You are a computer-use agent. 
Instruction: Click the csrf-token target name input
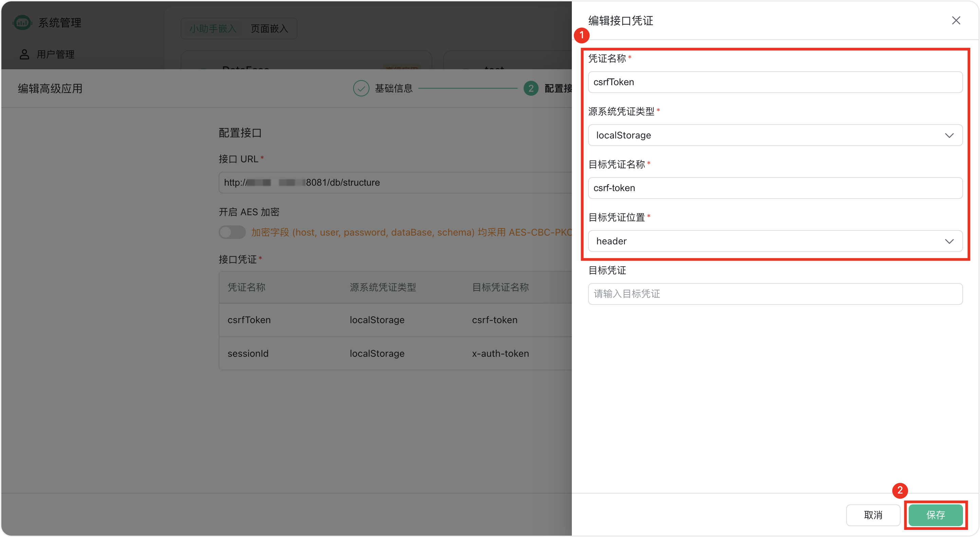click(x=775, y=187)
